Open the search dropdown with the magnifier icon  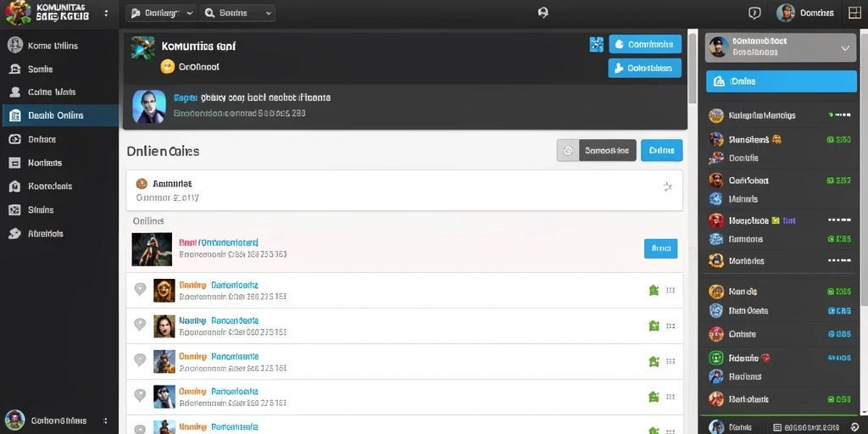coord(237,14)
